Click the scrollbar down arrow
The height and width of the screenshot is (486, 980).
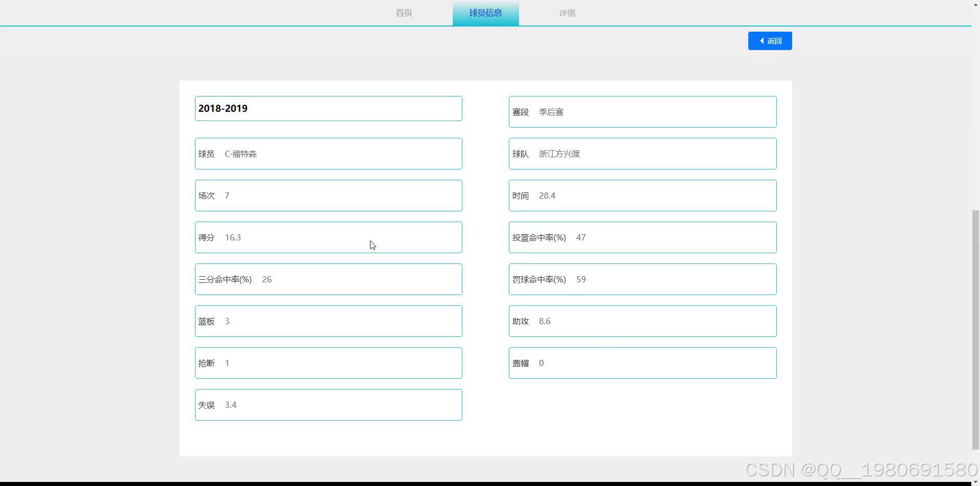coord(975,481)
